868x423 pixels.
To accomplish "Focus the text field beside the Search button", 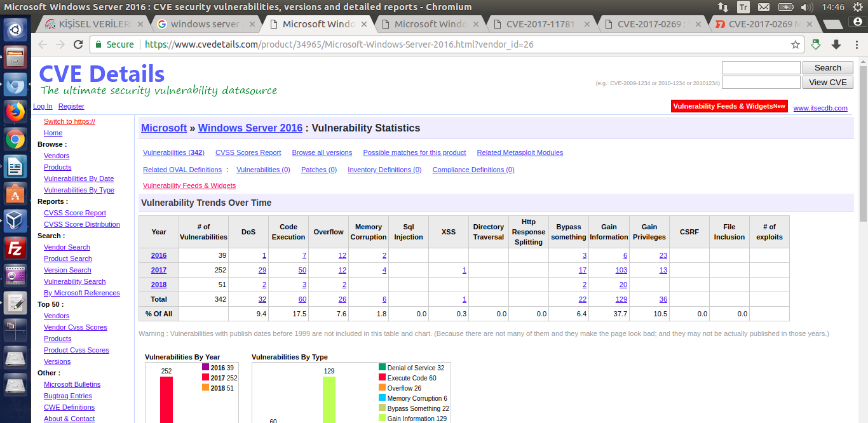I will [x=761, y=68].
